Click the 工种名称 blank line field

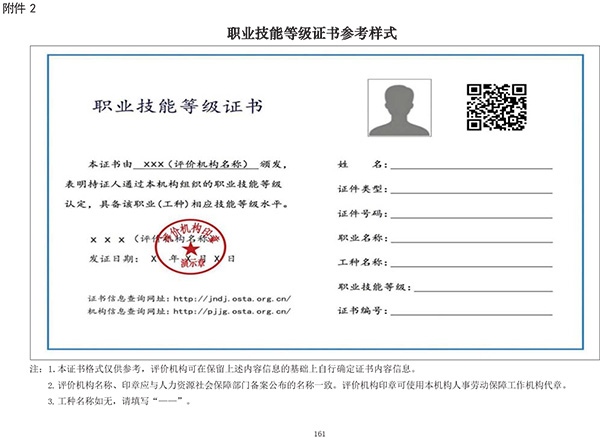[471, 263]
